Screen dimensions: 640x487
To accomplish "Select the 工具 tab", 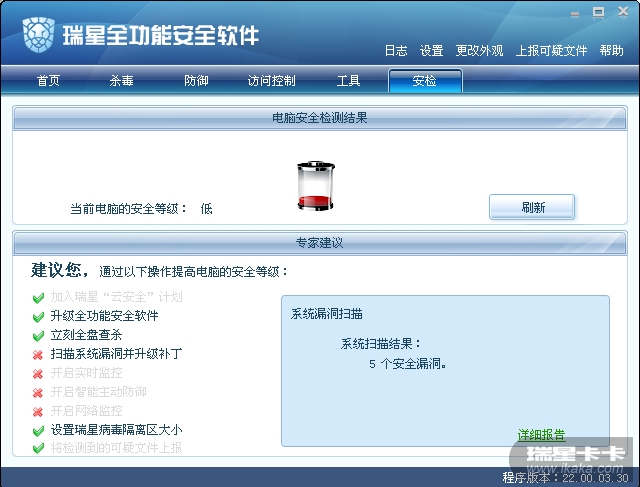I will point(348,80).
